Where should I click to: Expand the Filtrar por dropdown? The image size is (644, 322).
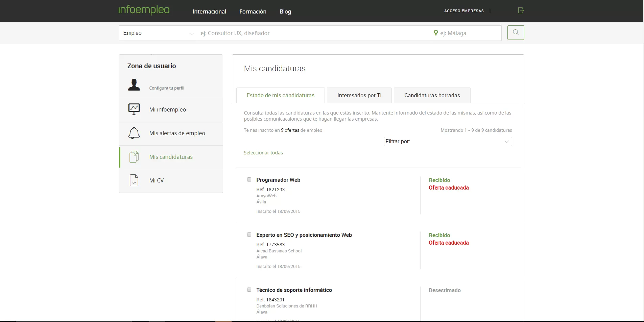(x=448, y=142)
